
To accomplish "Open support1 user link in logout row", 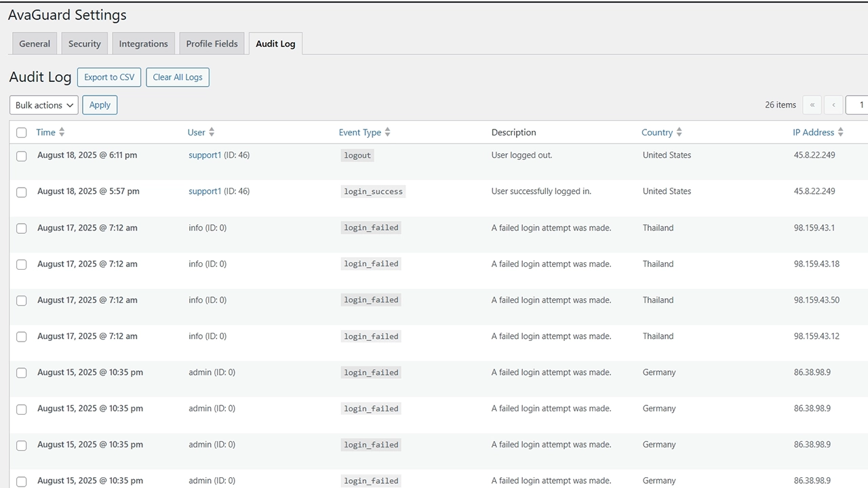I will (x=205, y=155).
